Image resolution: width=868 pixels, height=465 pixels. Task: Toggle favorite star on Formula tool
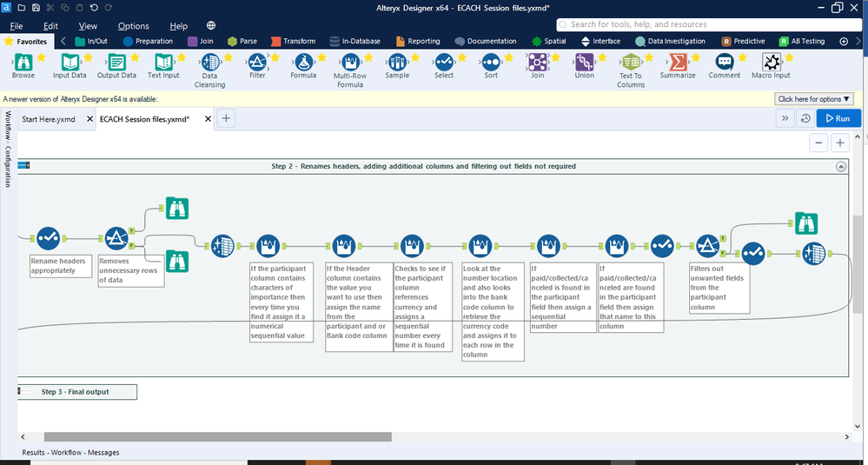[321, 57]
